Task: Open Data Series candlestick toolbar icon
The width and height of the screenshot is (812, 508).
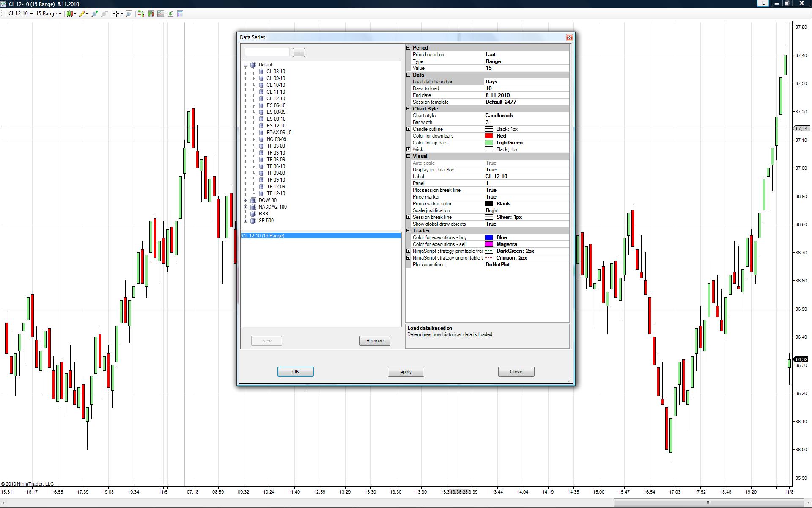Action: pos(151,14)
